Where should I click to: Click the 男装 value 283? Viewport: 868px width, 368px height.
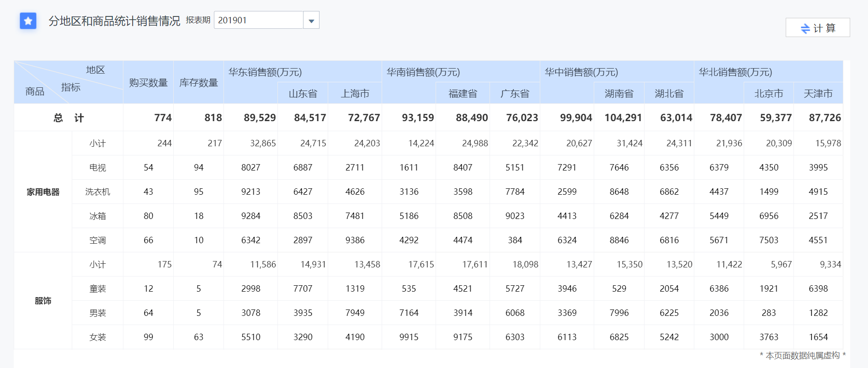(769, 313)
